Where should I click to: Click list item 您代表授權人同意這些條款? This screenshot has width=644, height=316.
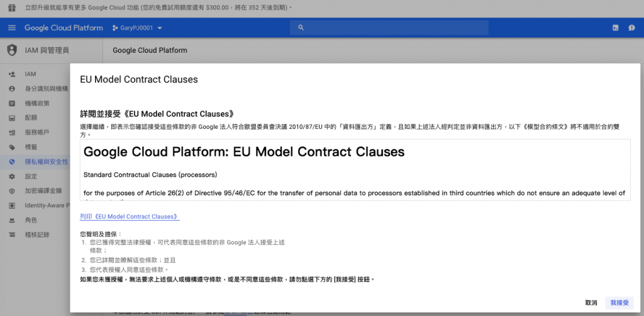click(x=130, y=270)
